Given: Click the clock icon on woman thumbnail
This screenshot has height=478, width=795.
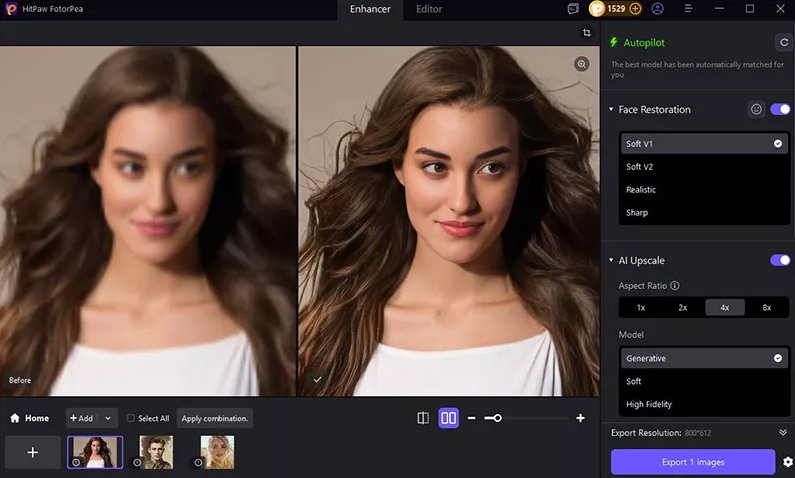Looking at the screenshot, I should (76, 462).
